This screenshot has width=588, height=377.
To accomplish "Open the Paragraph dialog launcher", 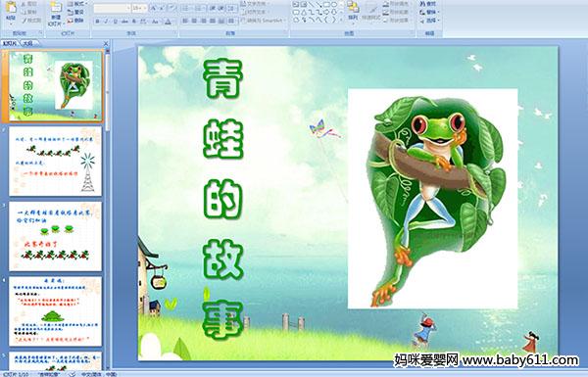I will 286,33.
